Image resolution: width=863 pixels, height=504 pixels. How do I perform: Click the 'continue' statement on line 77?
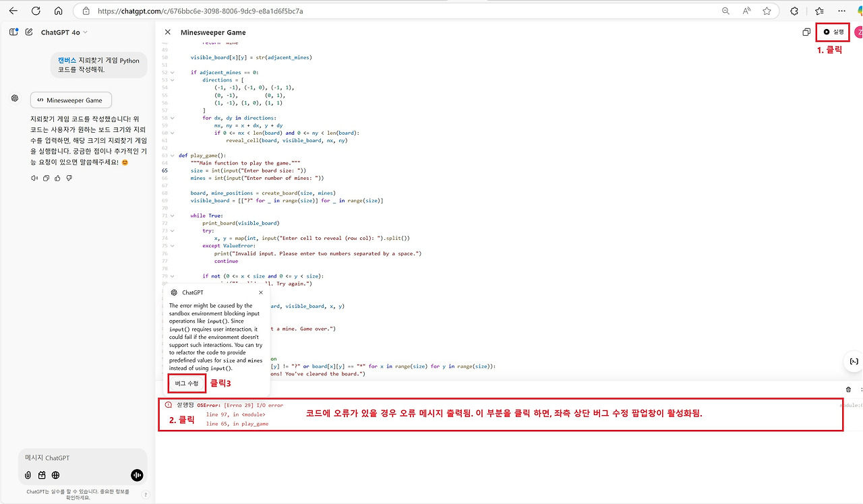(x=227, y=261)
